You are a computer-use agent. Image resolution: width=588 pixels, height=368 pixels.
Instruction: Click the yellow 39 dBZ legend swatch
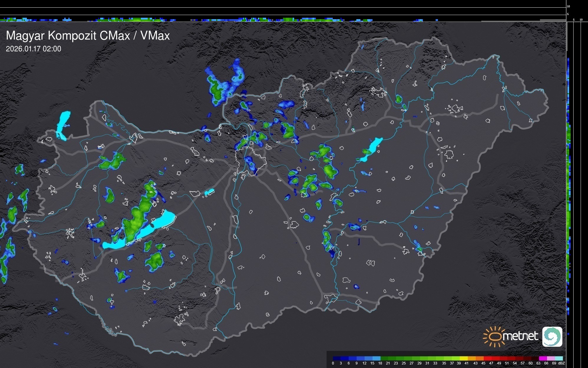463,358
